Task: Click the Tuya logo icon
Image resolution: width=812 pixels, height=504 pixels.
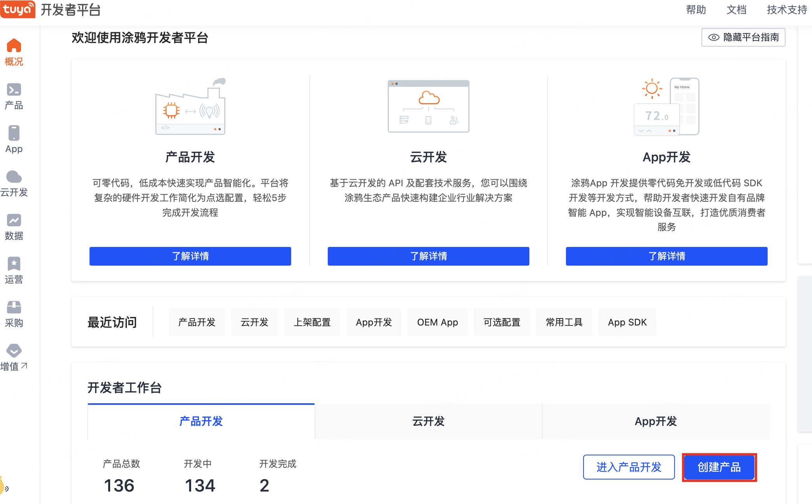Action: coord(18,9)
